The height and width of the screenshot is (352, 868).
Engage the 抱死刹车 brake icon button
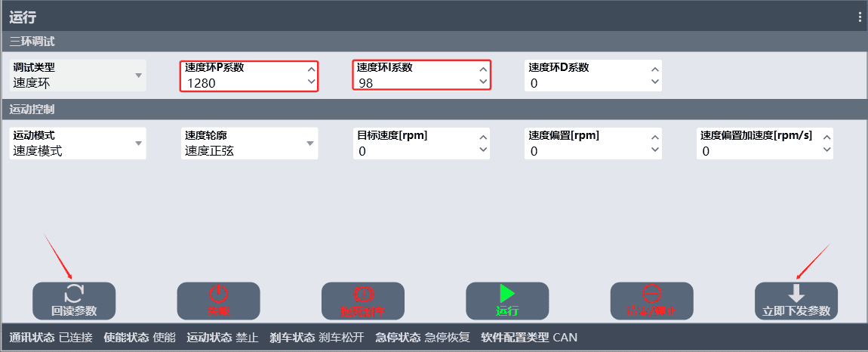(x=363, y=301)
